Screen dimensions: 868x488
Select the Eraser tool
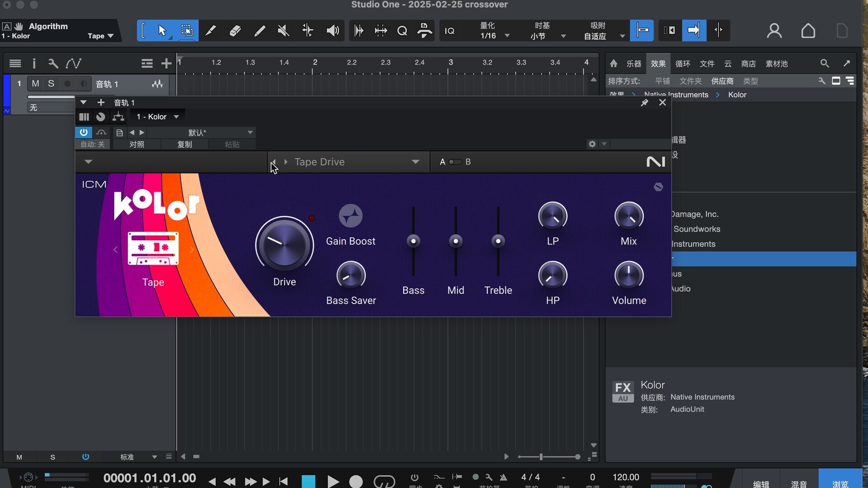[235, 31]
